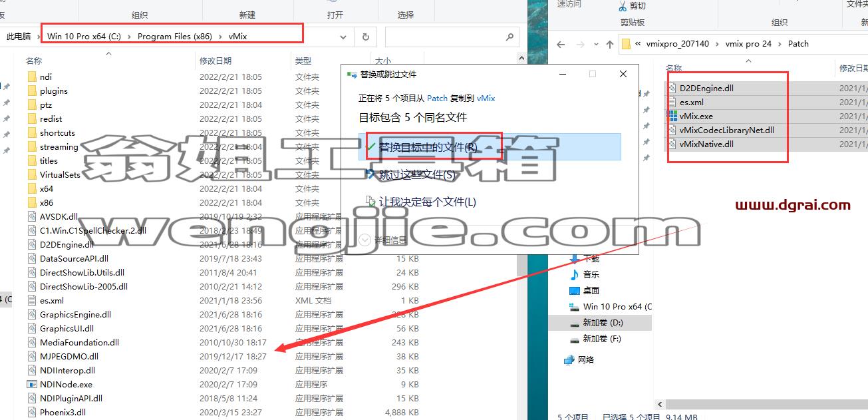The image size is (868, 420).
Task: Select the x64 folder icon
Action: coord(32,189)
